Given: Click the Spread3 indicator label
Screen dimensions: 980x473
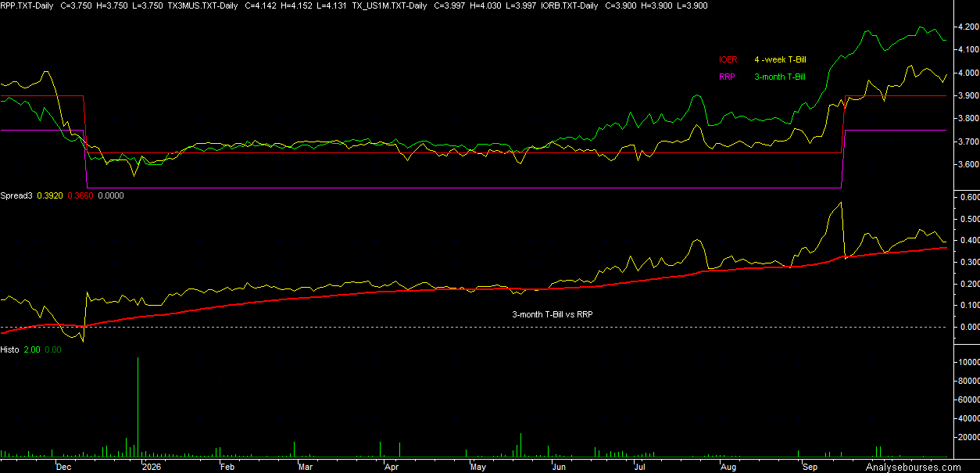Looking at the screenshot, I should [16, 195].
